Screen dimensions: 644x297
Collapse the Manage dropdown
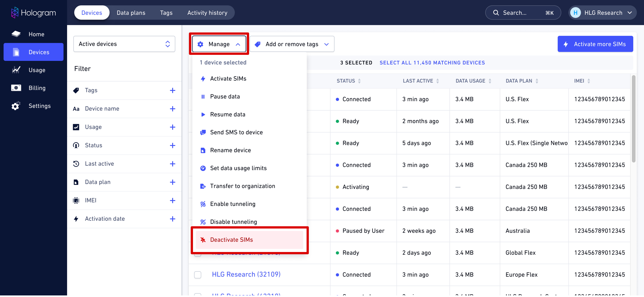(219, 44)
